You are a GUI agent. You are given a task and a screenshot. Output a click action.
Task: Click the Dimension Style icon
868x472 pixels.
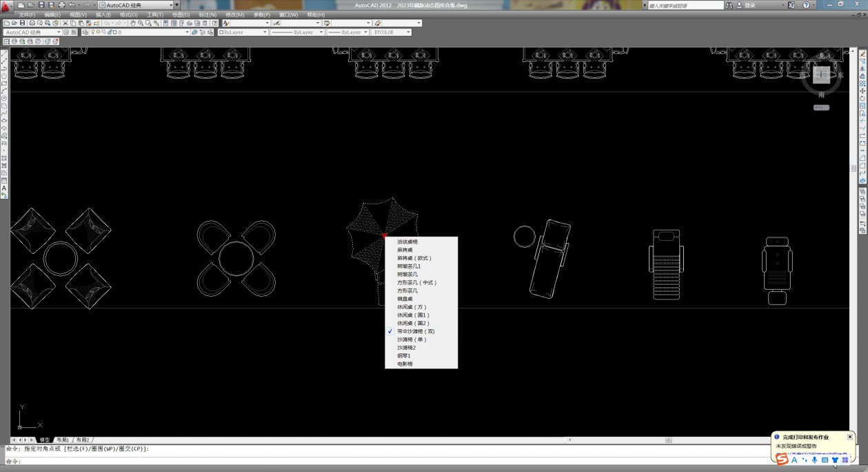point(276,23)
